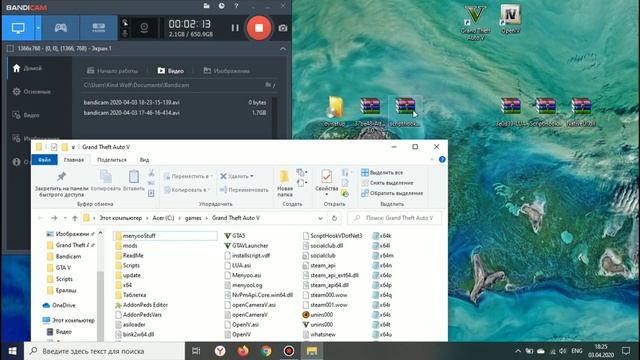Switch to Bandicam Images tab
The width and height of the screenshot is (640, 360).
click(227, 71)
